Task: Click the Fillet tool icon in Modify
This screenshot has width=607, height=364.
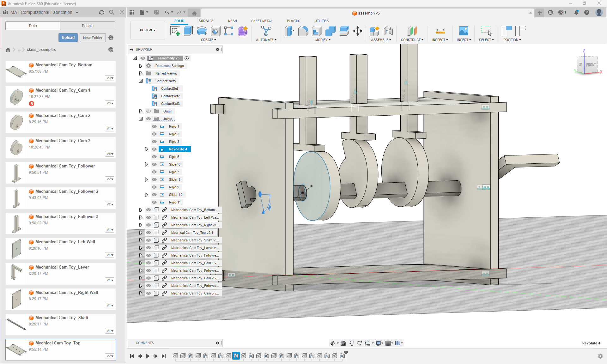Action: point(303,31)
